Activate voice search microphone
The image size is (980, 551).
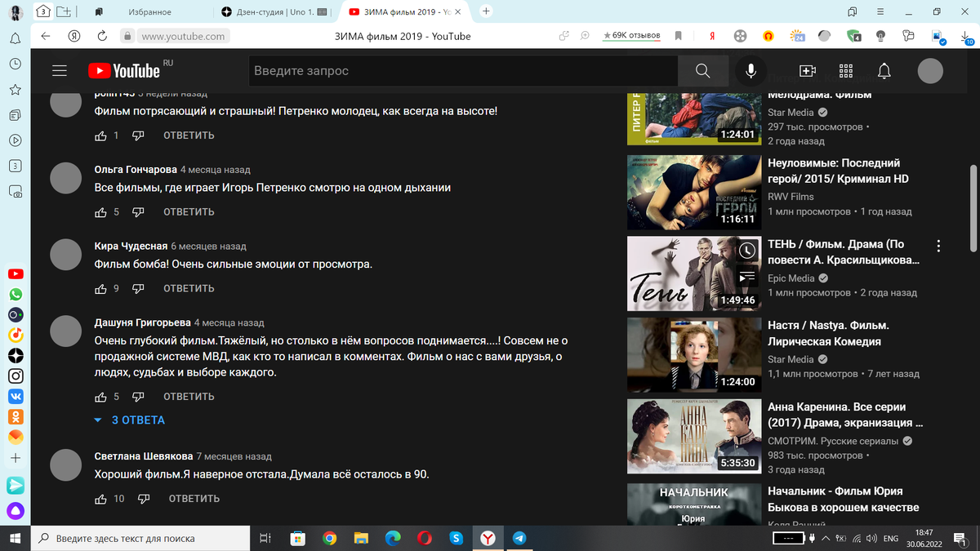tap(751, 71)
